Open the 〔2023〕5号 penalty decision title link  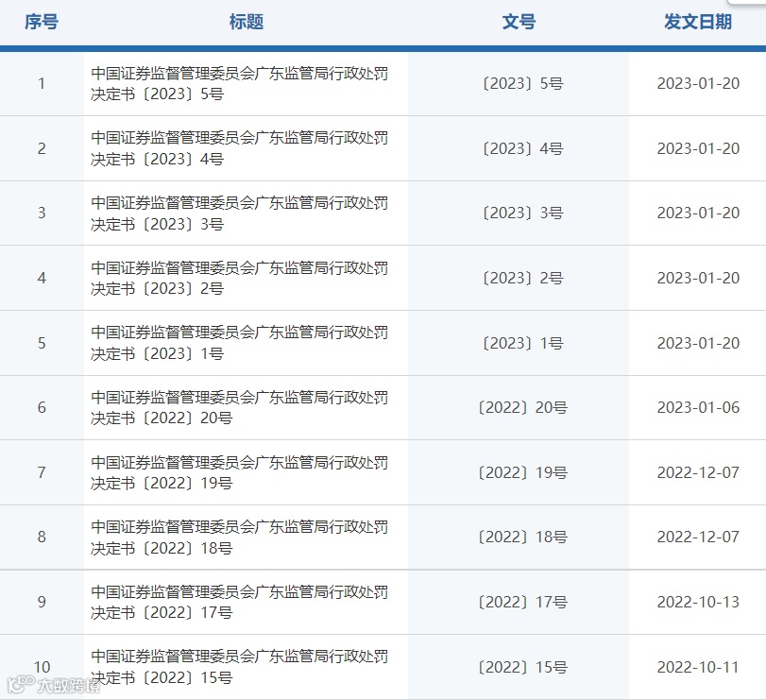(239, 83)
